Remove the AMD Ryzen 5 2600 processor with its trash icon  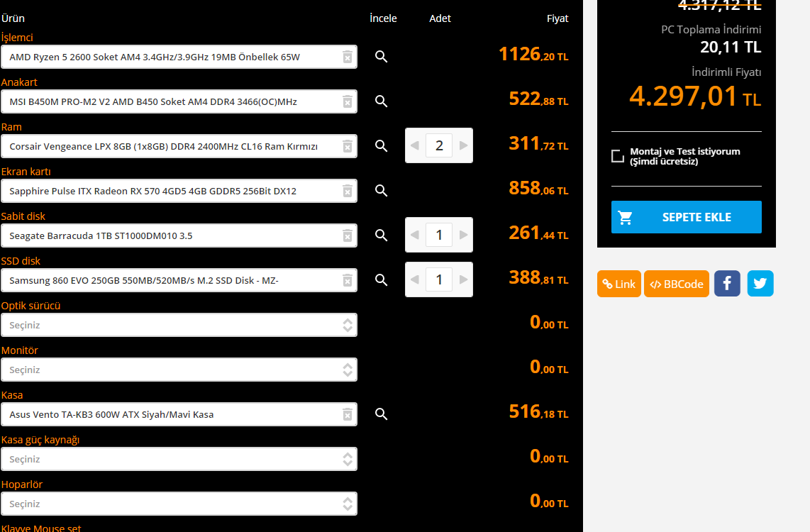(x=348, y=57)
